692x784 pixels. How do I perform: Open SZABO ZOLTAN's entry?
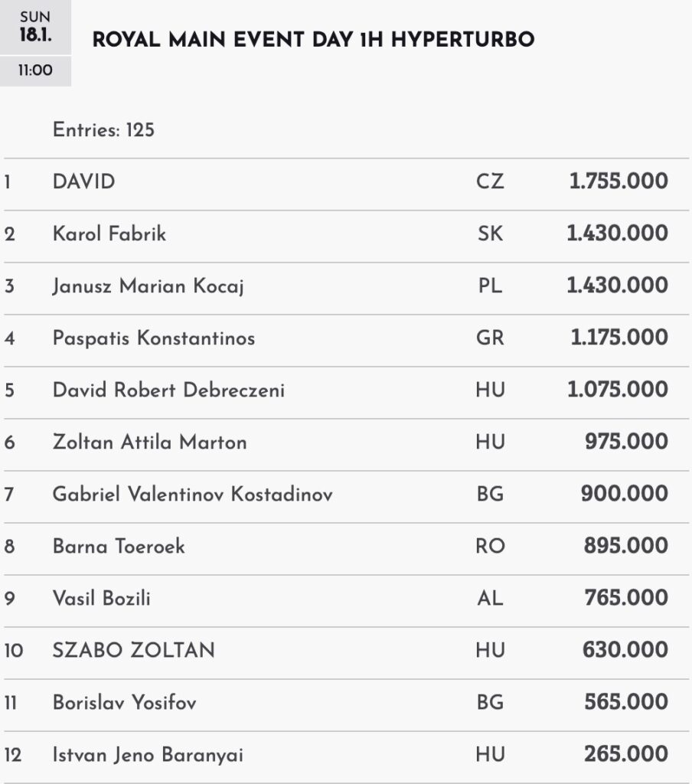(x=134, y=651)
